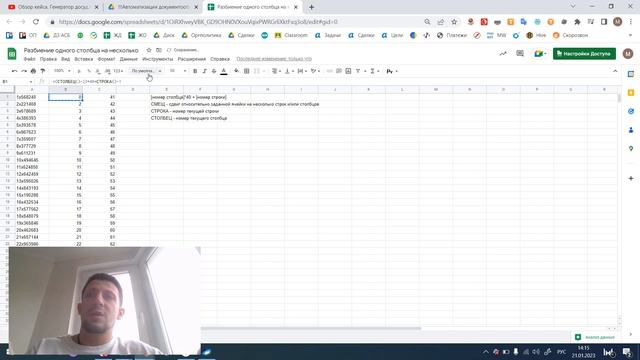Format cell as percent
Image resolution: width=640 pixels, height=360 pixels.
(x=89, y=71)
